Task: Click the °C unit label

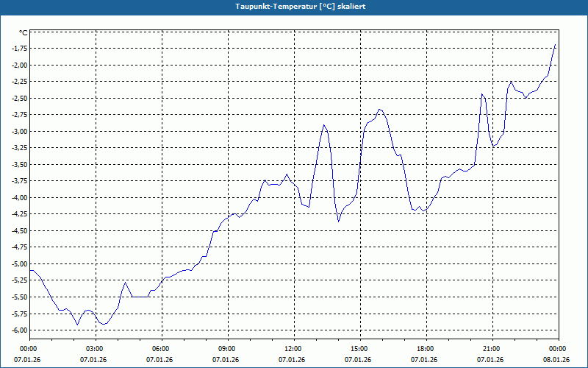Action: click(x=24, y=32)
